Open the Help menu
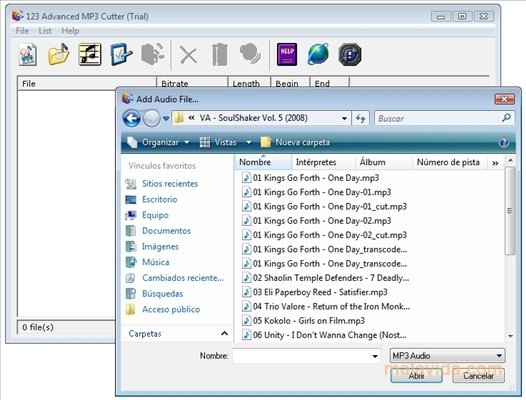526x400 pixels. pos(70,31)
